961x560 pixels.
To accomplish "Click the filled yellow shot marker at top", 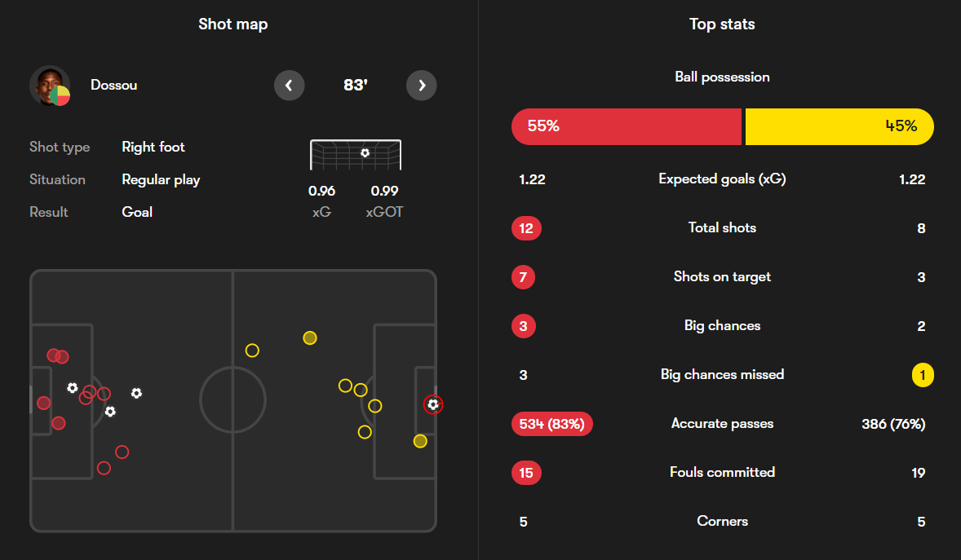I will [309, 337].
